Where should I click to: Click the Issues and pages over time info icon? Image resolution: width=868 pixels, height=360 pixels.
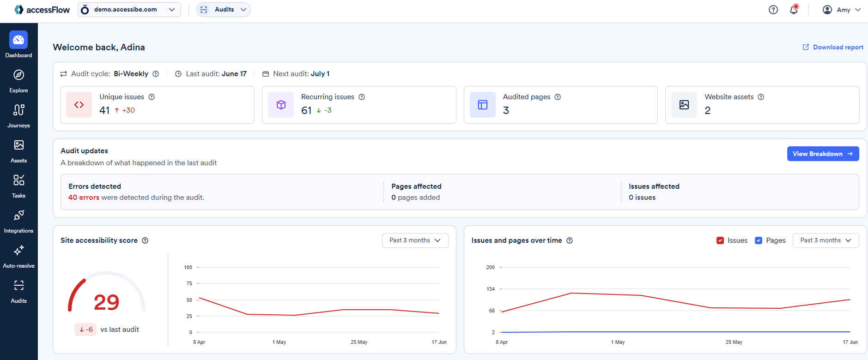coord(570,240)
